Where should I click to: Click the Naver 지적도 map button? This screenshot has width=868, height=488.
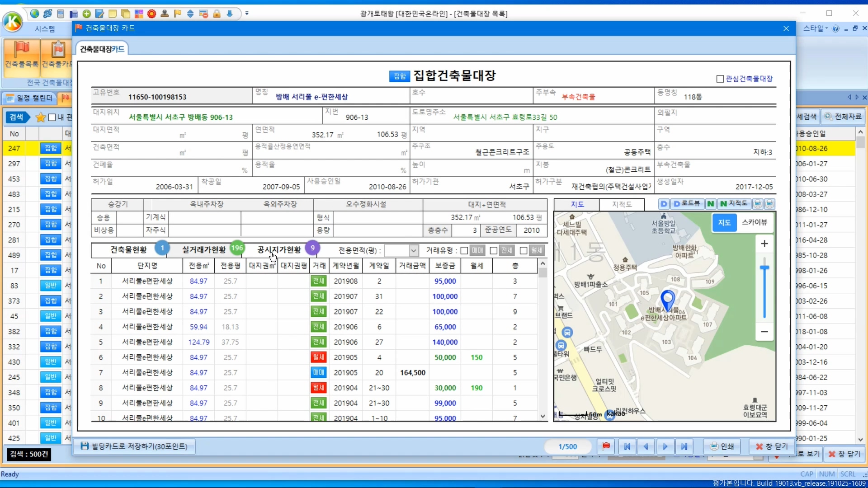click(x=734, y=204)
